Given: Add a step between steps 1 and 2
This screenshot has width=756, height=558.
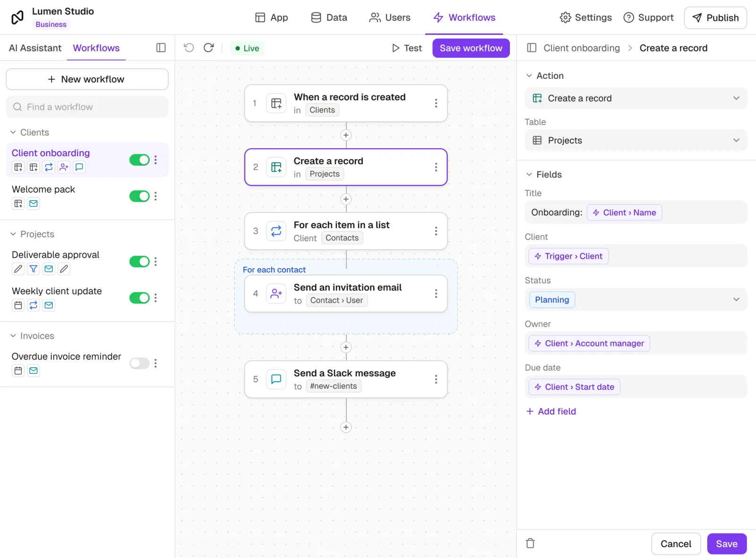Looking at the screenshot, I should tap(346, 135).
